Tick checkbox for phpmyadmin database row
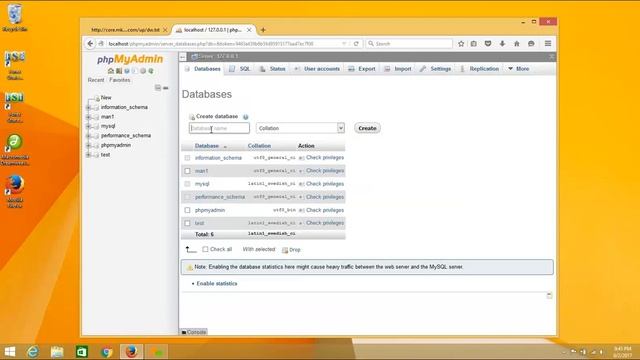This screenshot has height=360, width=640. coord(187,210)
